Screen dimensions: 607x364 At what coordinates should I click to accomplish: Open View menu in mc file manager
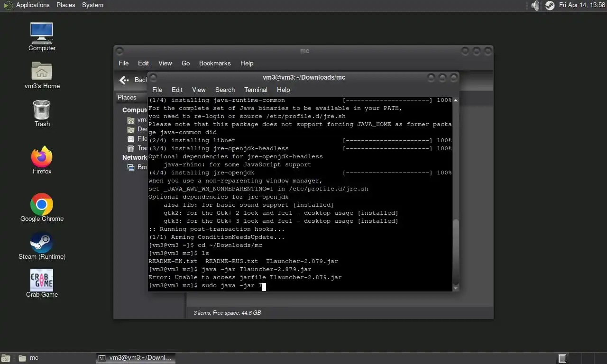click(165, 63)
